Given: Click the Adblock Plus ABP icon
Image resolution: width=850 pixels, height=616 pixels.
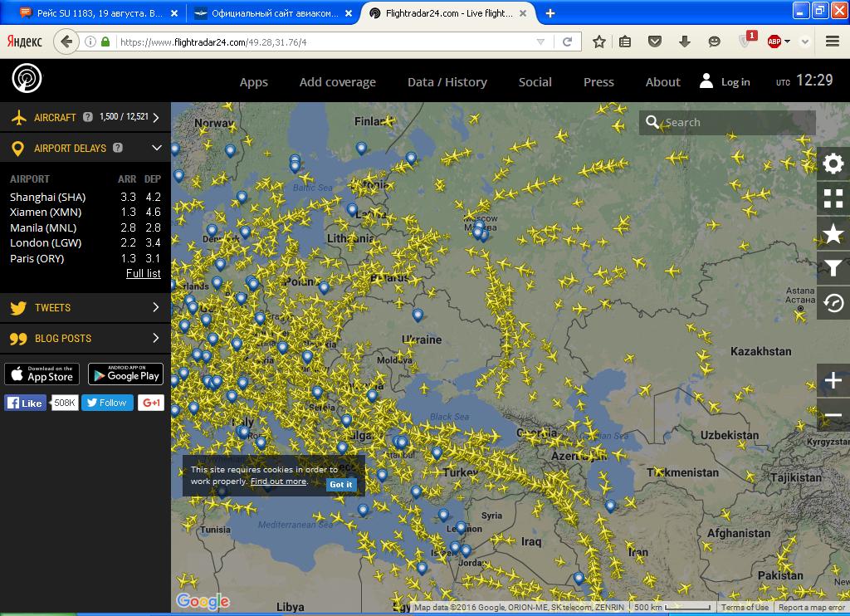Looking at the screenshot, I should coord(774,42).
